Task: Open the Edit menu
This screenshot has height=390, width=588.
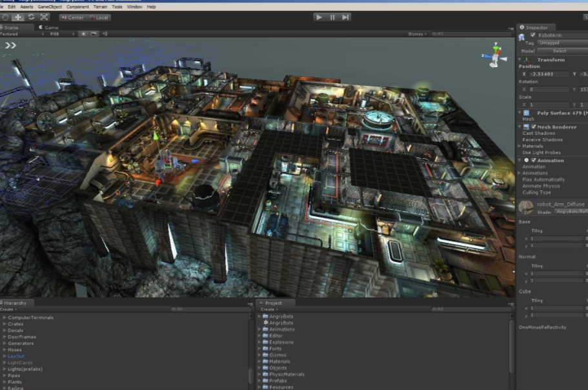Action: (x=12, y=6)
